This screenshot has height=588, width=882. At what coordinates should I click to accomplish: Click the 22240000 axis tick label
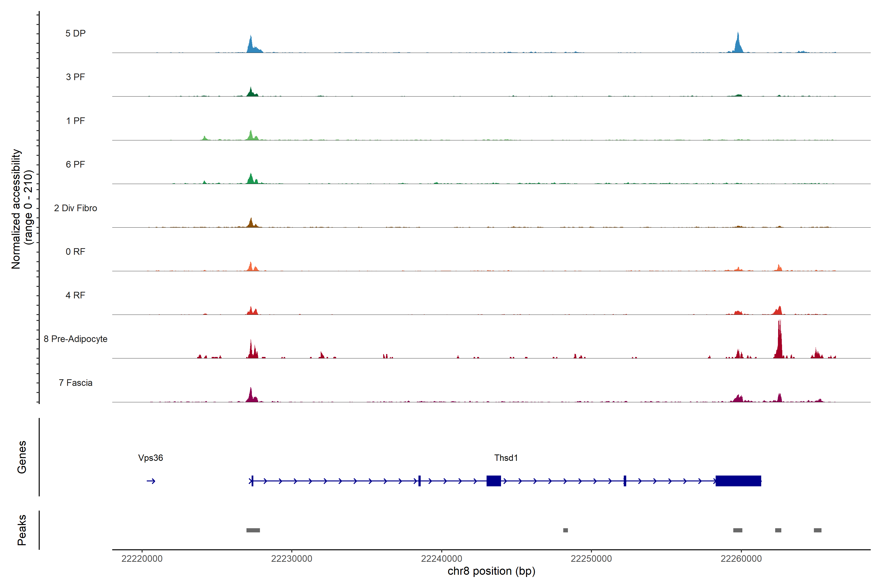point(441,559)
